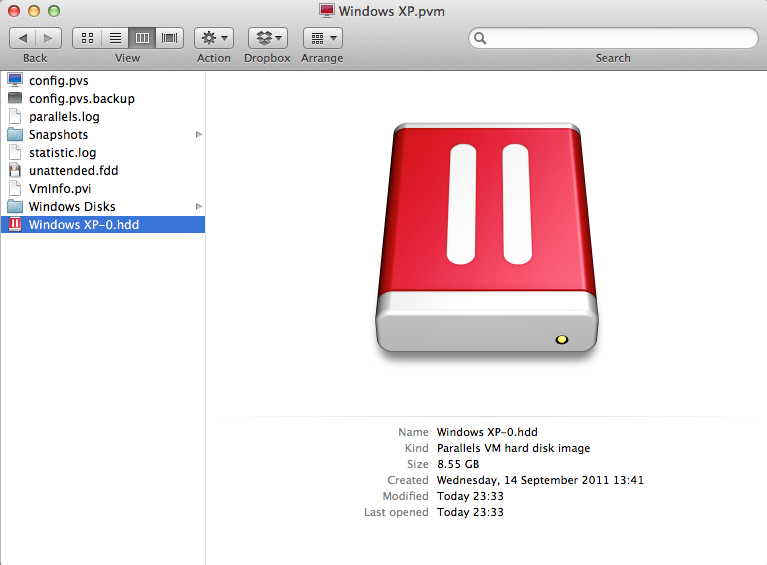Select the unattended.fdd floppy icon

pyautogui.click(x=15, y=170)
